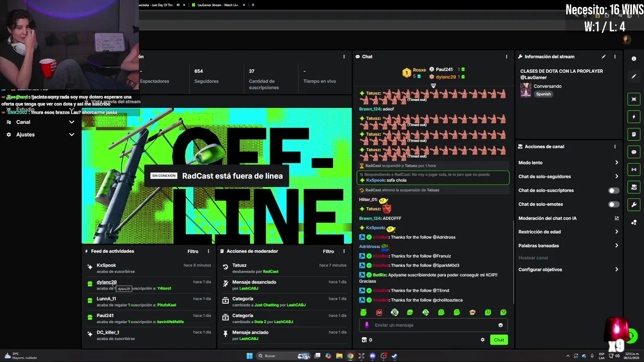644x362 pixels.
Task: Click the Spanish language tag
Action: click(543, 94)
